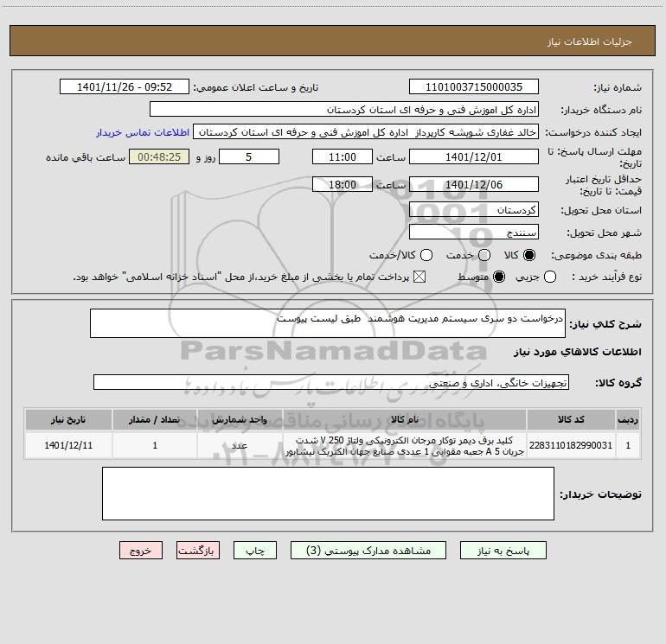
Task: Select the product code 2283110182990031 cell
Action: pos(571,445)
